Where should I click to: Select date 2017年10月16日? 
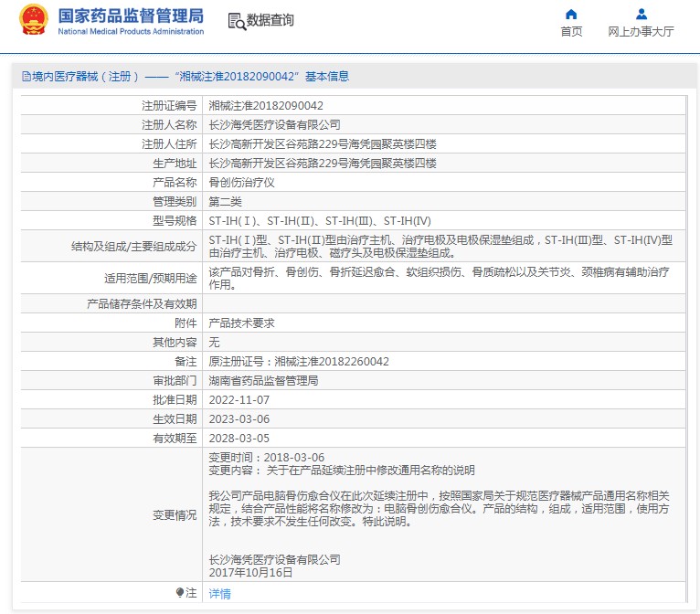(250, 573)
